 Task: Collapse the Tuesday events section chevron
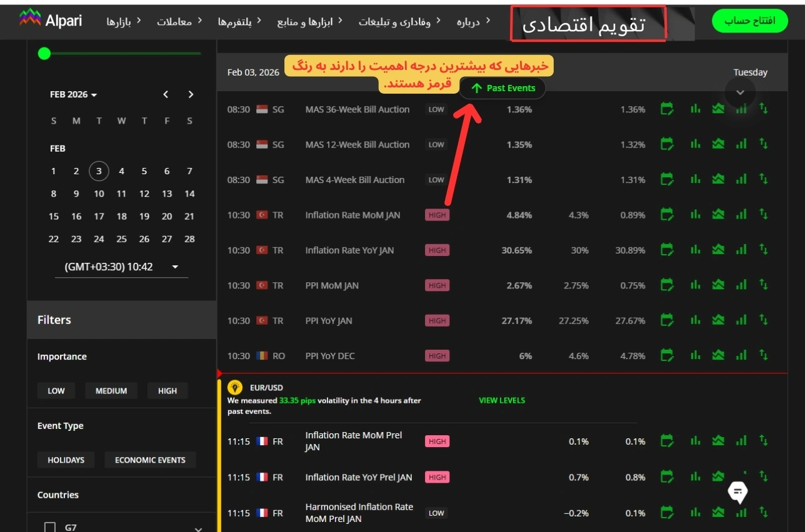coord(740,92)
